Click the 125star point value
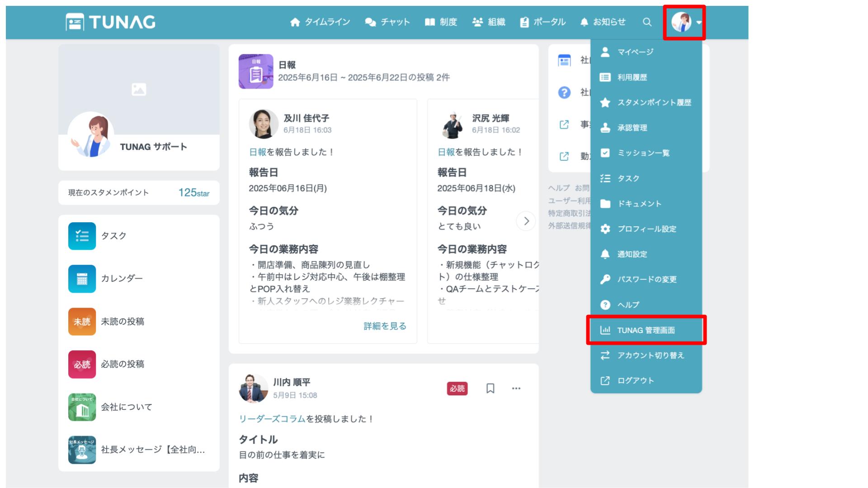 click(193, 192)
